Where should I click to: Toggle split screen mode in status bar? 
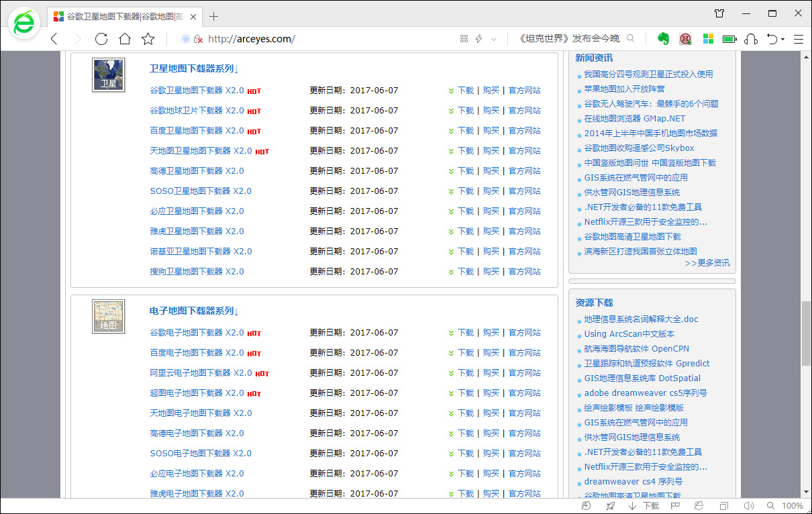point(723,505)
